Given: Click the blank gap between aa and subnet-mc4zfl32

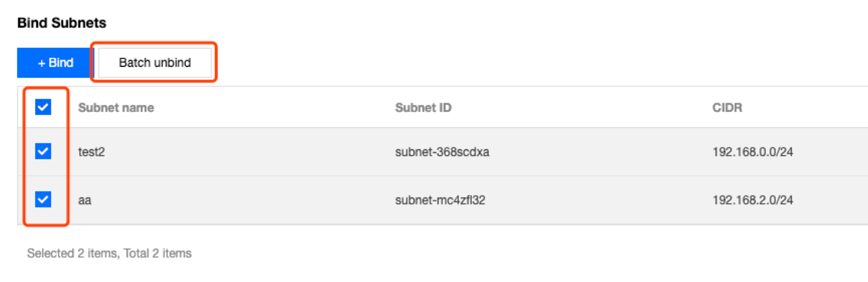Looking at the screenshot, I should [241, 200].
